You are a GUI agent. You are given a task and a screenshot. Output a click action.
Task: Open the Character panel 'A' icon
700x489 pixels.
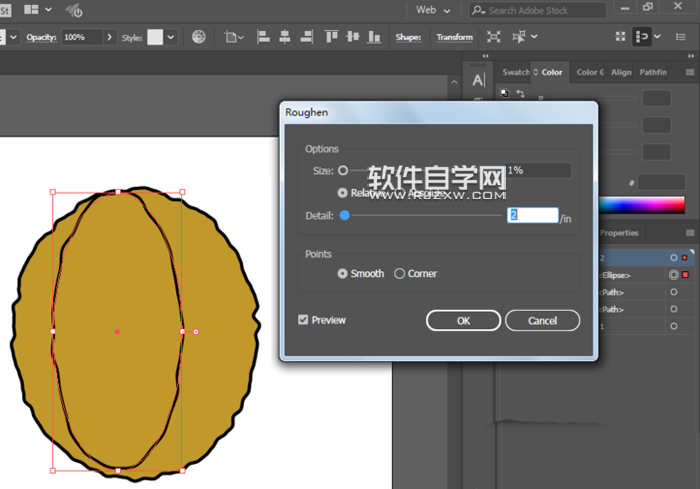click(x=478, y=80)
